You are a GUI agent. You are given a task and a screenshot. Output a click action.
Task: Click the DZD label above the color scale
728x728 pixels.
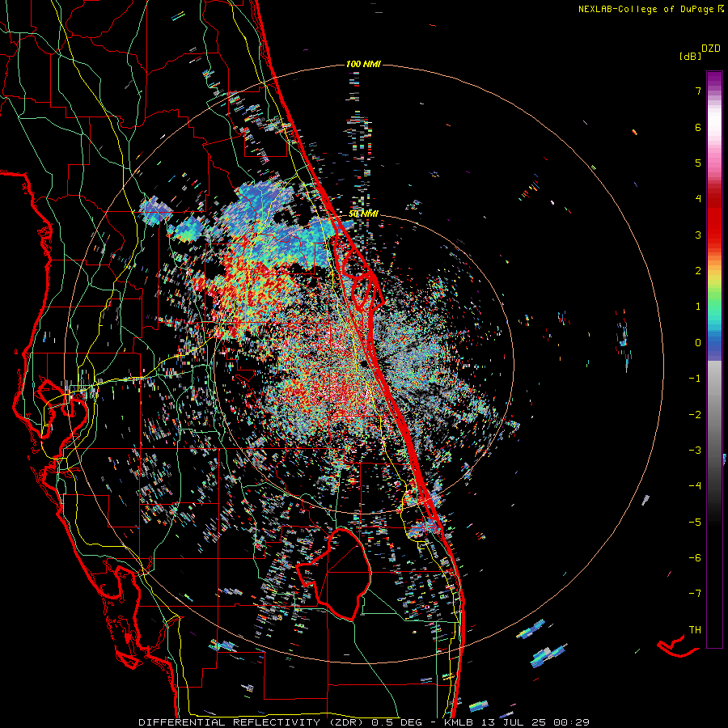click(711, 49)
